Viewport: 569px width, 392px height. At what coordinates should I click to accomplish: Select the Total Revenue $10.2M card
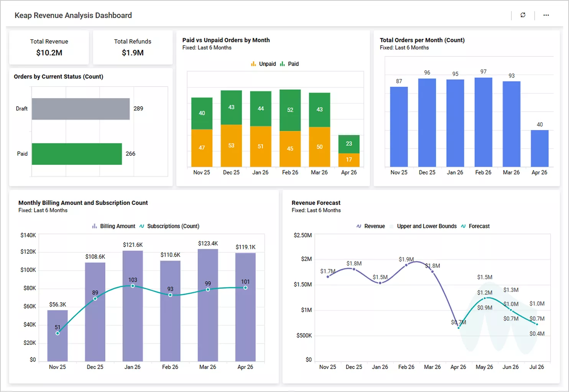49,47
